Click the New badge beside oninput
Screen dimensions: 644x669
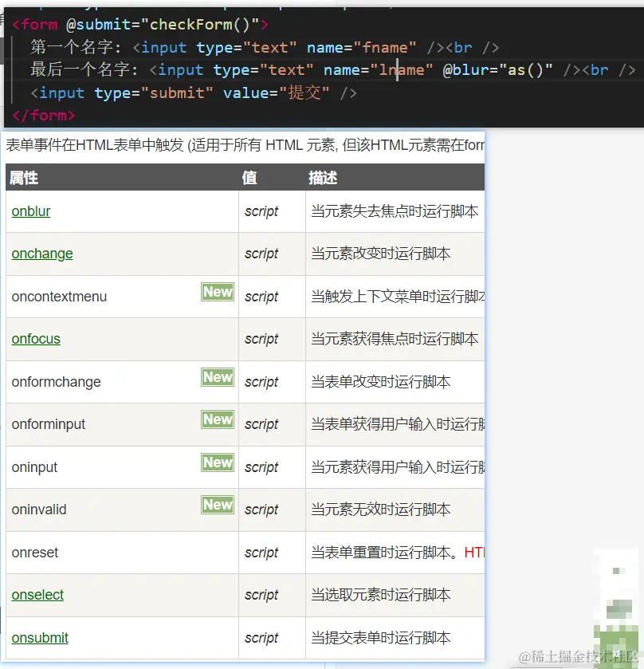pos(218,462)
